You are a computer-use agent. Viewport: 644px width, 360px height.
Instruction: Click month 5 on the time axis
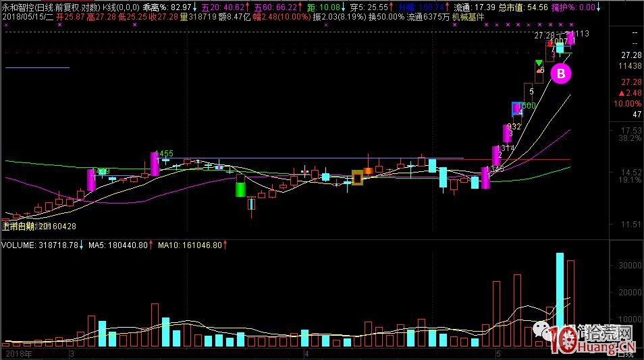(x=498, y=353)
